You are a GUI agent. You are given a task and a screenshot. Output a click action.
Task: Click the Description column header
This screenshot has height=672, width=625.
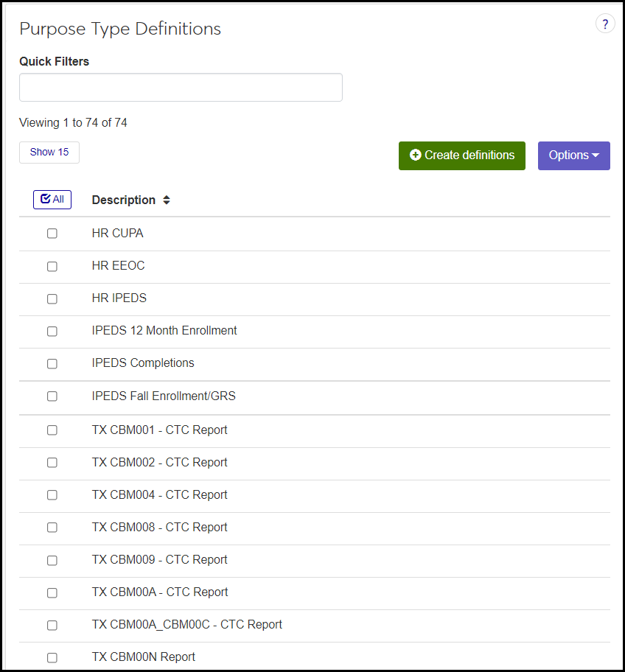tap(123, 200)
